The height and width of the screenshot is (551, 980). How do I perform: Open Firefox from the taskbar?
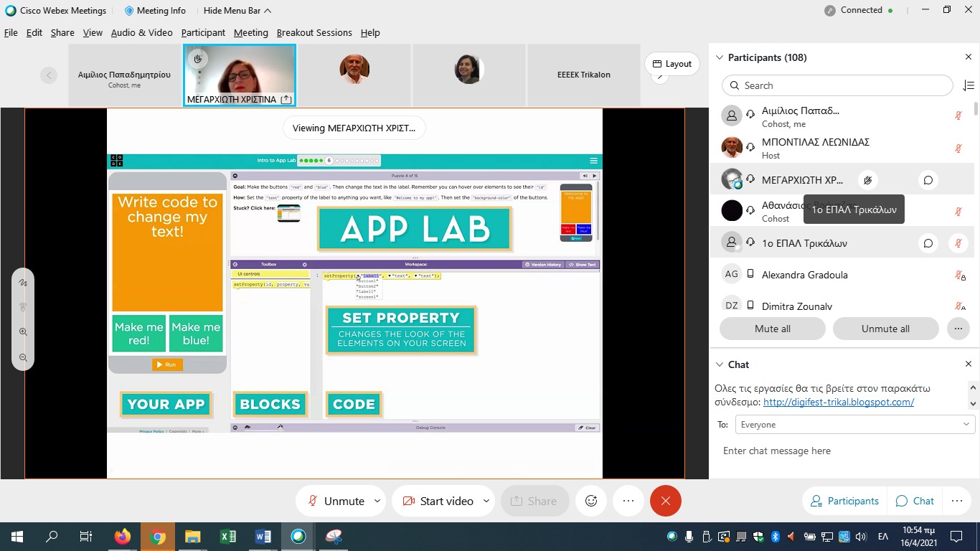[123, 537]
